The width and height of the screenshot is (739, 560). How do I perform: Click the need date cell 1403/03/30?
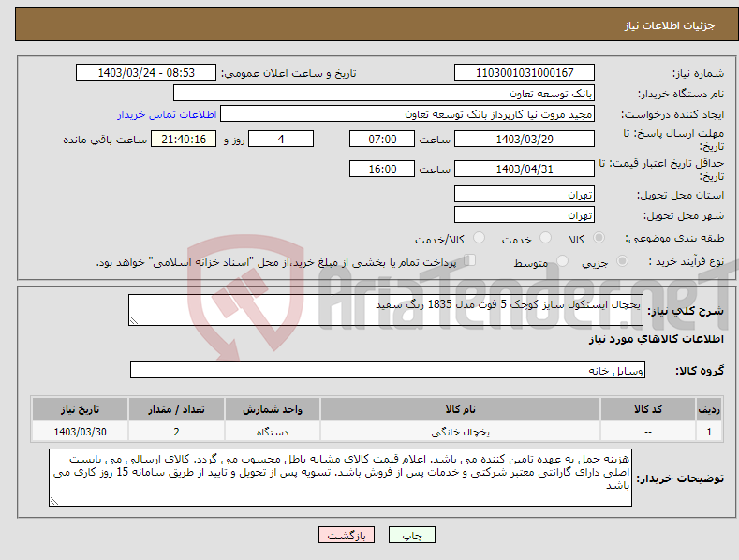[x=81, y=432]
